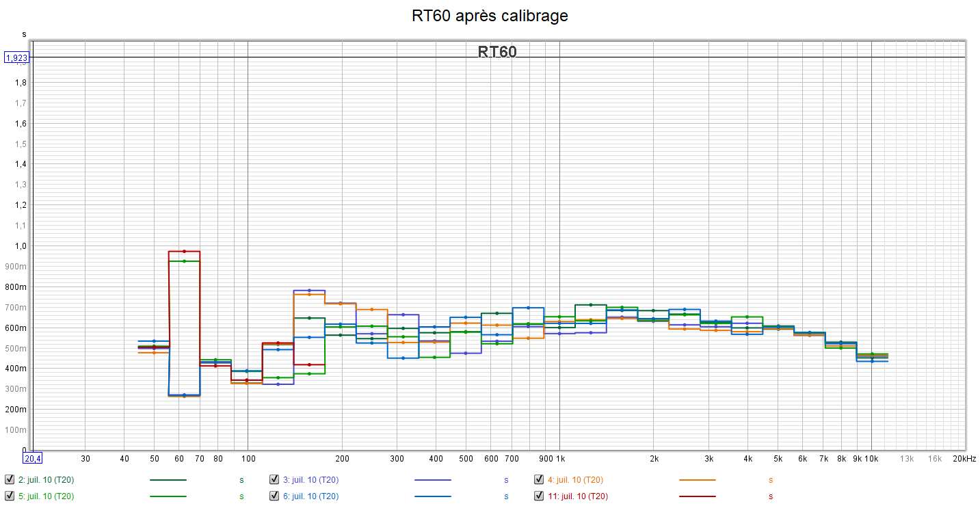Image resolution: width=980 pixels, height=506 pixels.
Task: Hide trace '11: juil. 10 (T20)' via checkbox
Action: (x=539, y=496)
